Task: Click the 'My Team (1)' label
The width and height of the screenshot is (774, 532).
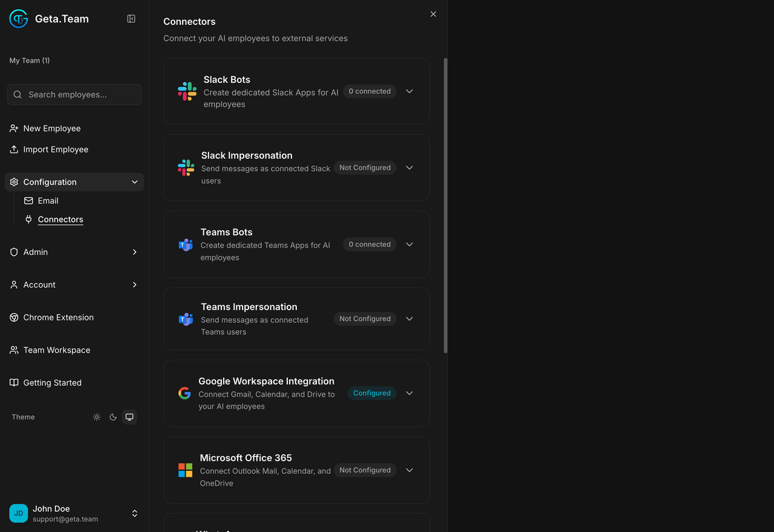Action: [x=30, y=60]
